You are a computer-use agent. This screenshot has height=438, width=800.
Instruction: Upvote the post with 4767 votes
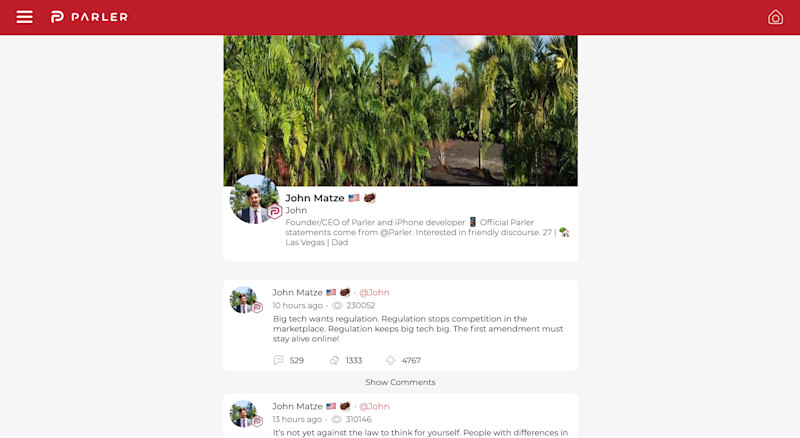click(x=390, y=360)
